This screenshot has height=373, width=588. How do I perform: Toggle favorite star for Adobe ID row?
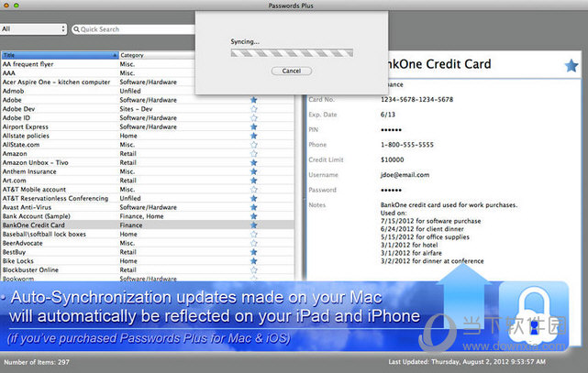(254, 118)
